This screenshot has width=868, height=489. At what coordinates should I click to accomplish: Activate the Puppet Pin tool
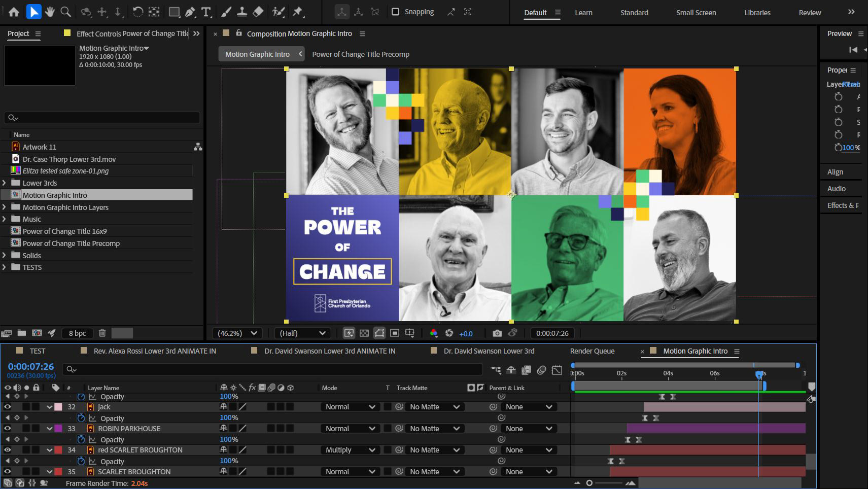pyautogui.click(x=298, y=12)
